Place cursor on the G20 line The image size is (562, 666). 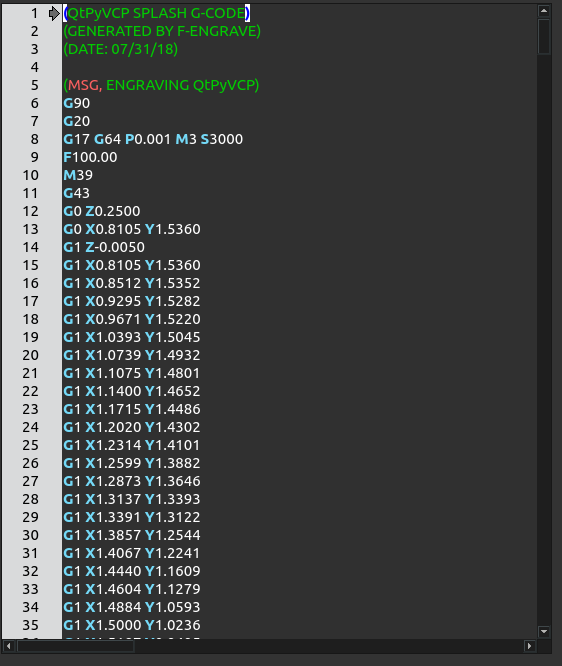(76, 121)
